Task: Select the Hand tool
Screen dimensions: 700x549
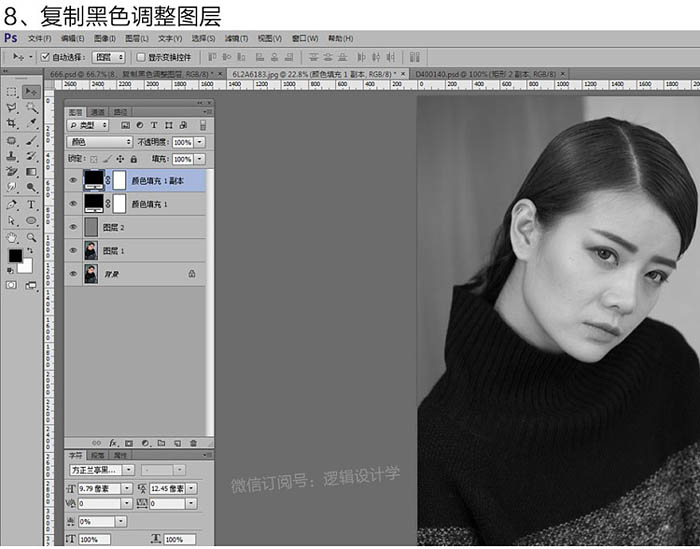Action: tap(12, 237)
